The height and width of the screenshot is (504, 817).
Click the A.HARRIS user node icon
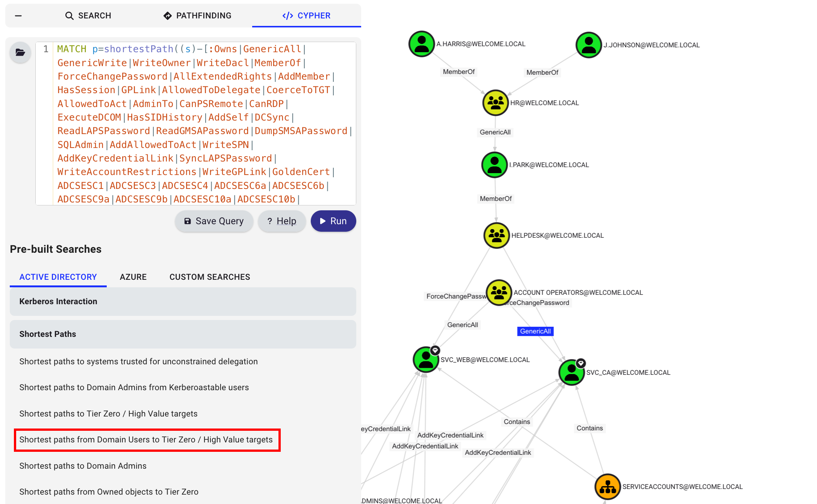pos(421,44)
